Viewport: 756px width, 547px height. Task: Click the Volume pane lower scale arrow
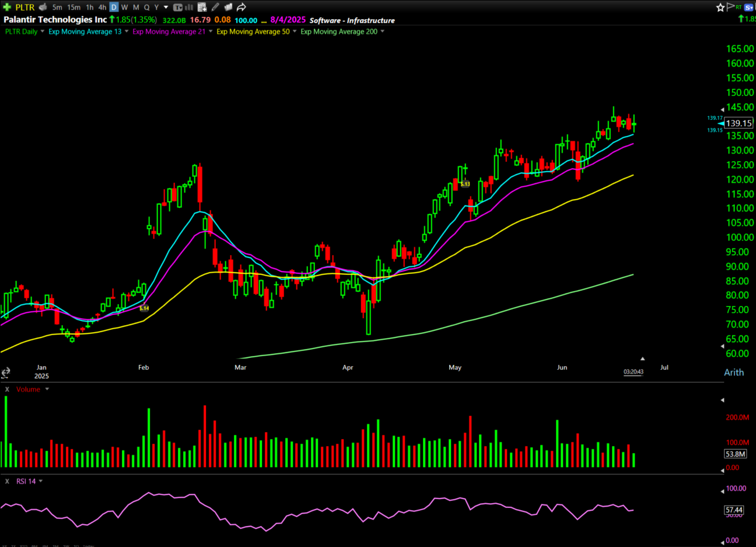point(722,469)
